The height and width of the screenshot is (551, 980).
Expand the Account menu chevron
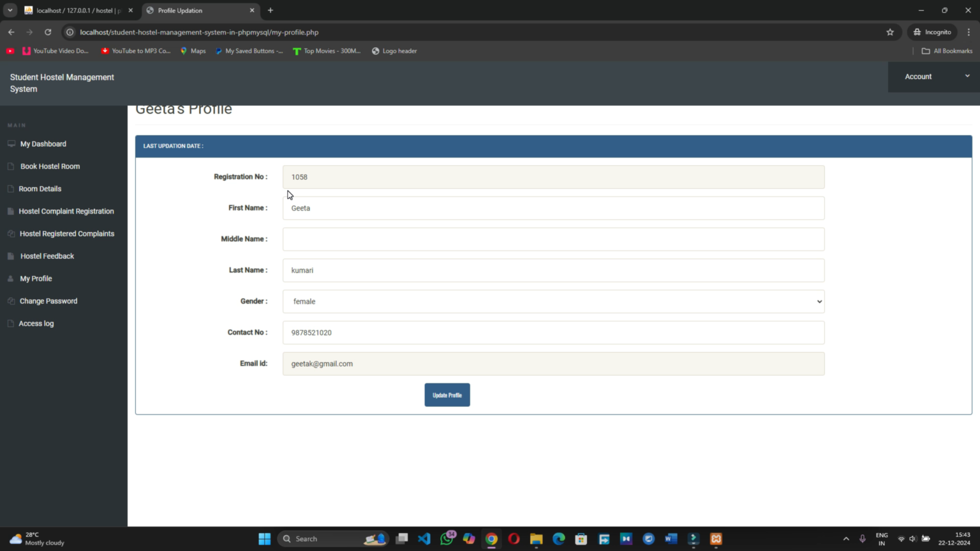pos(967,75)
